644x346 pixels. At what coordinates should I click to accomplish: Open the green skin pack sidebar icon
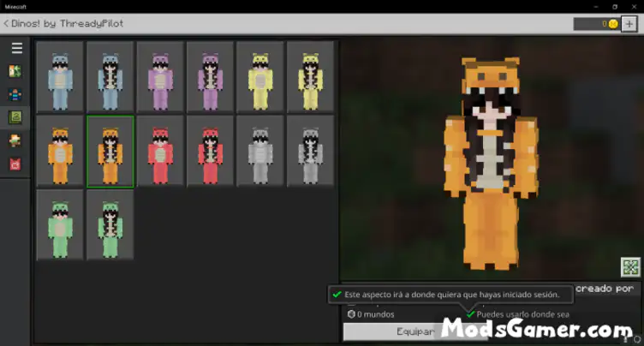click(15, 118)
